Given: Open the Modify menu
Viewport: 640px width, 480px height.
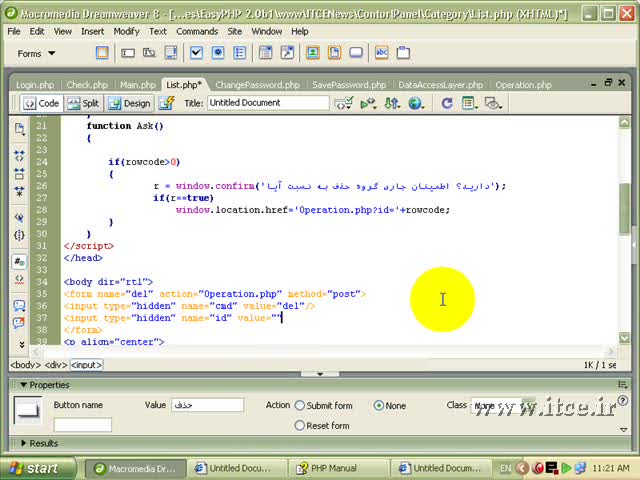Looking at the screenshot, I should [x=127, y=31].
